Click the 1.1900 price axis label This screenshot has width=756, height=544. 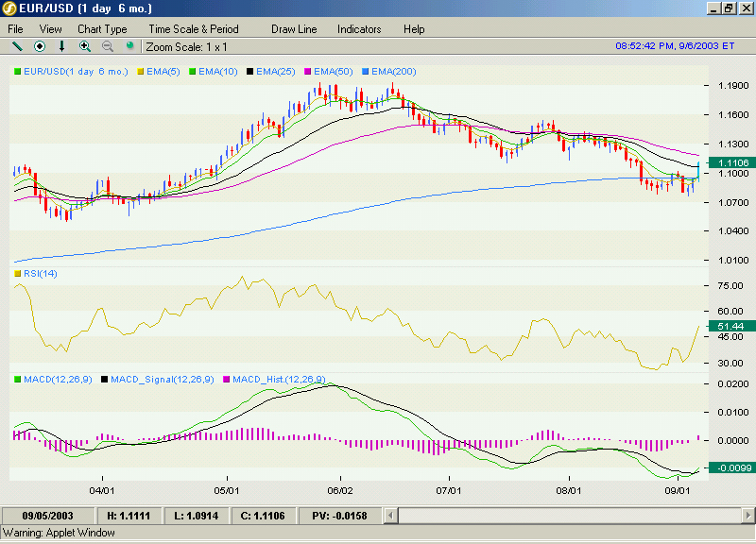(x=733, y=86)
